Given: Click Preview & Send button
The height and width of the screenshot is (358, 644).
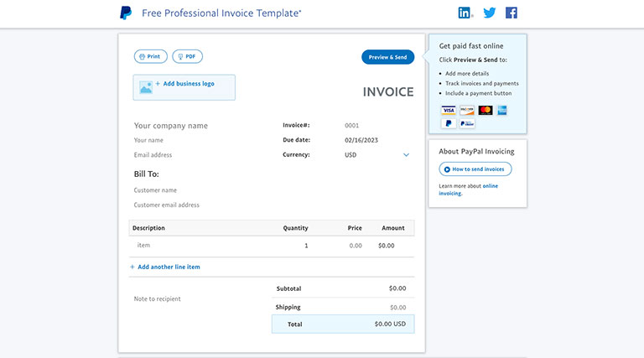Looking at the screenshot, I should pos(387,57).
